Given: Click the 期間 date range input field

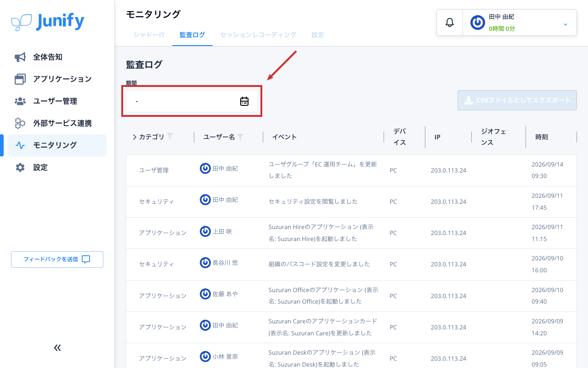Looking at the screenshot, I should [192, 101].
